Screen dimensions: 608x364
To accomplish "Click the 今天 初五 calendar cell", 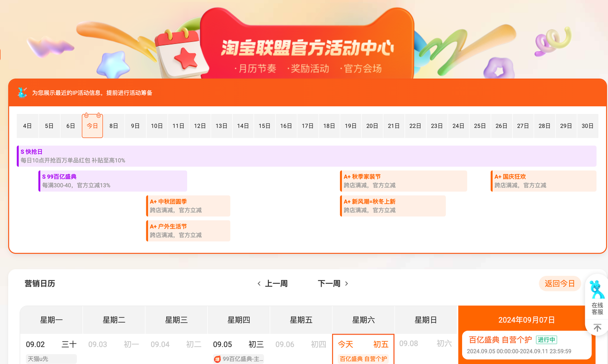I will (x=363, y=349).
